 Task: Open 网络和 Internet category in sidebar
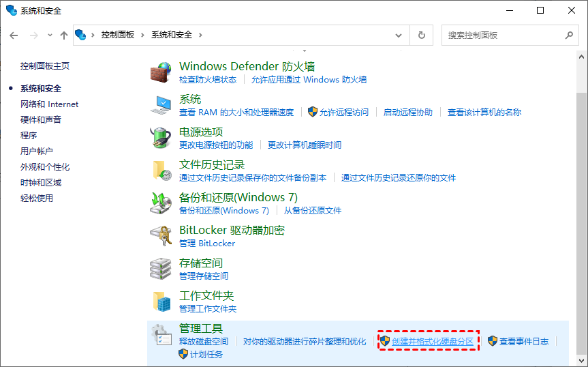(x=50, y=104)
